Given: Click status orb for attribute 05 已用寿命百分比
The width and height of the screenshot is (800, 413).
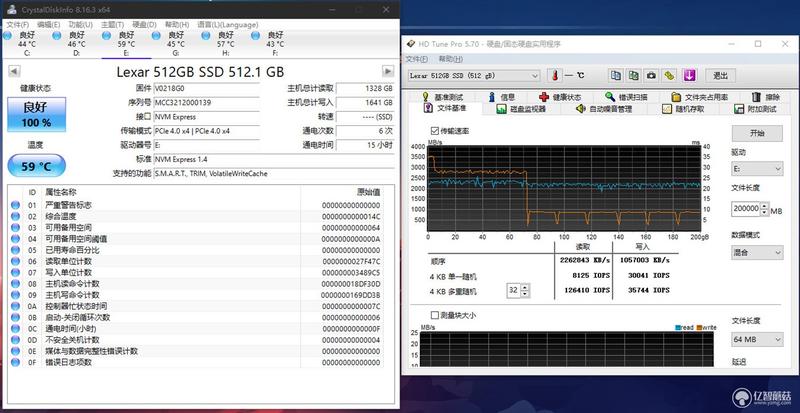Looking at the screenshot, I should [x=15, y=250].
